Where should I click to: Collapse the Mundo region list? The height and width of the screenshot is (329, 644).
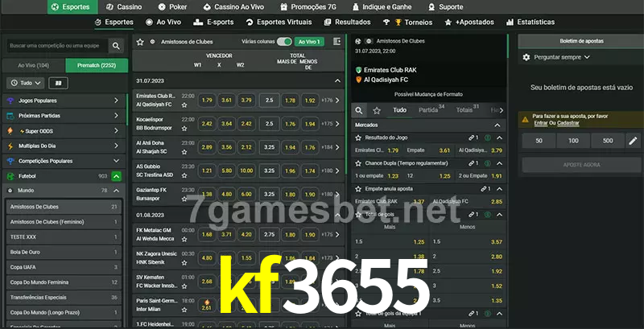(116, 191)
